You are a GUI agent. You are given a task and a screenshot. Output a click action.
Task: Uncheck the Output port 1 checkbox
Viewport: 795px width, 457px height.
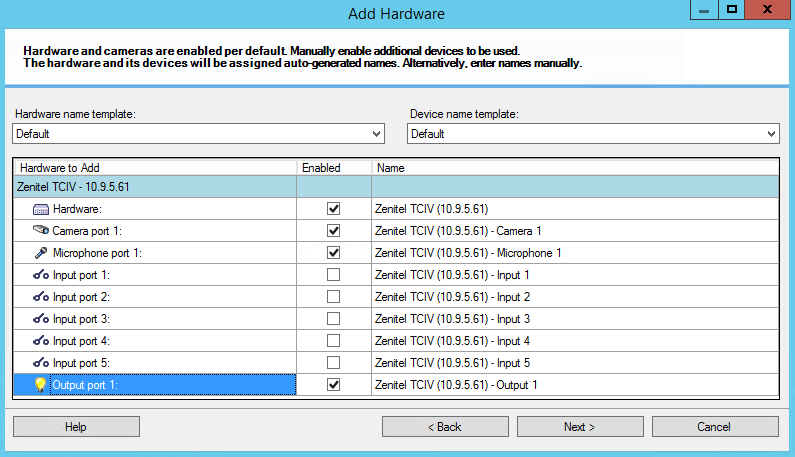point(334,385)
